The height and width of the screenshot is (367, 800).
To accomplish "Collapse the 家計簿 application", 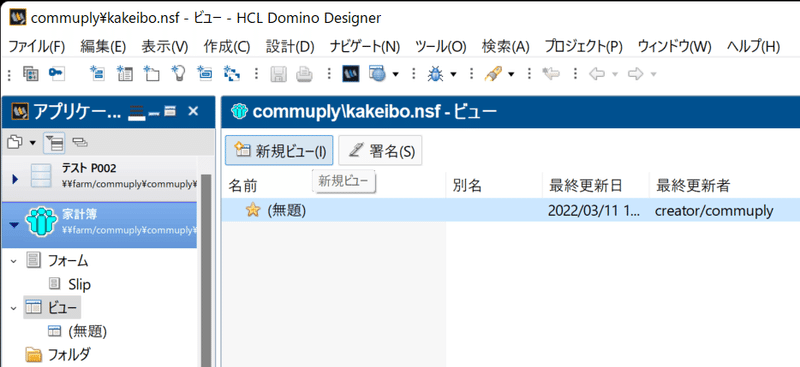I will coord(14,225).
